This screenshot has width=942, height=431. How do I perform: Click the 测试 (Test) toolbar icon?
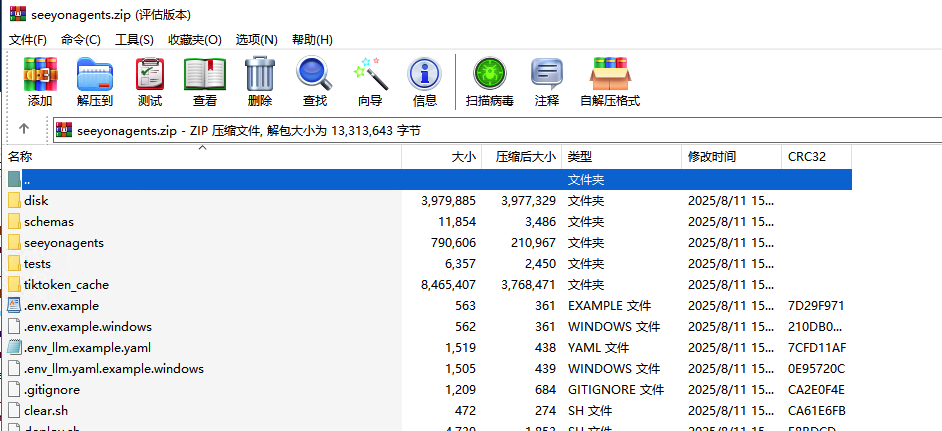150,74
